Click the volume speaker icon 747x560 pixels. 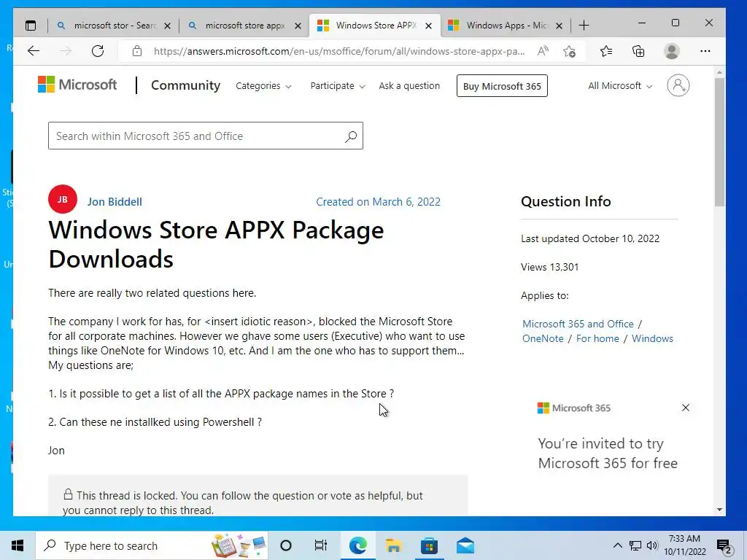652,545
